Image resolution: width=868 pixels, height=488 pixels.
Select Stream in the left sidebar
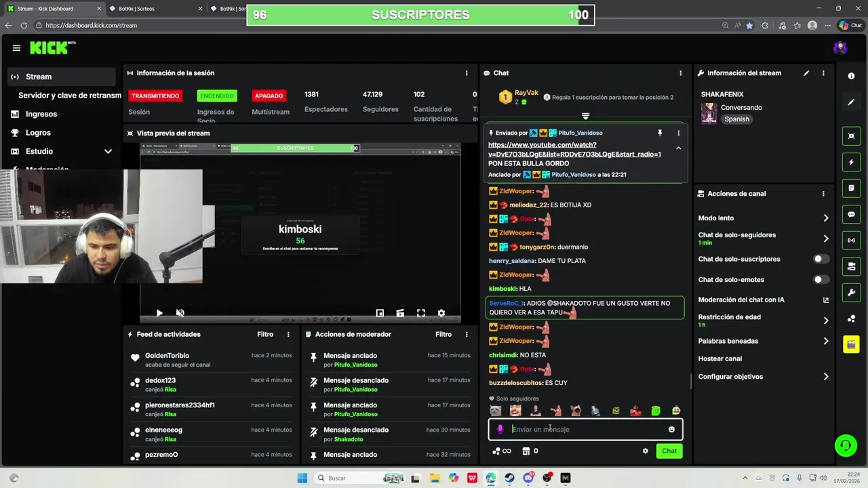tap(62, 77)
